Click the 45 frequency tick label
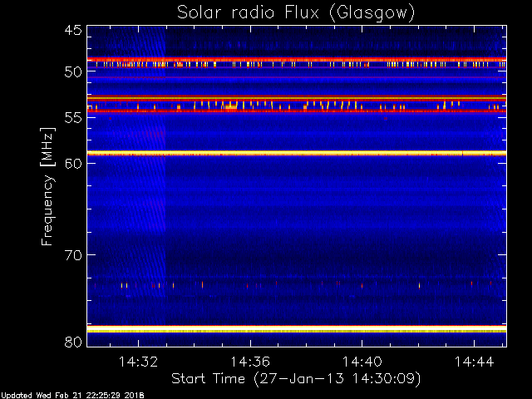The height and width of the screenshot is (399, 532). 73,30
